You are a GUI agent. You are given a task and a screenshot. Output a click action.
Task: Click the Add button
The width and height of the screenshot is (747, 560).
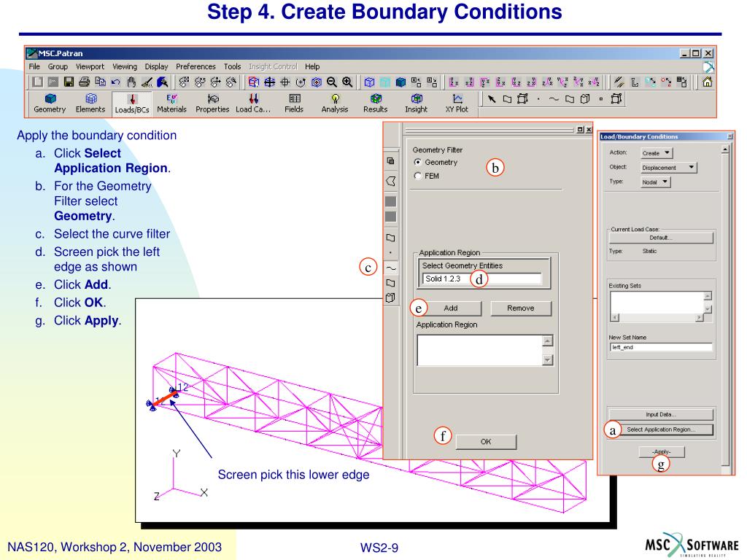451,308
